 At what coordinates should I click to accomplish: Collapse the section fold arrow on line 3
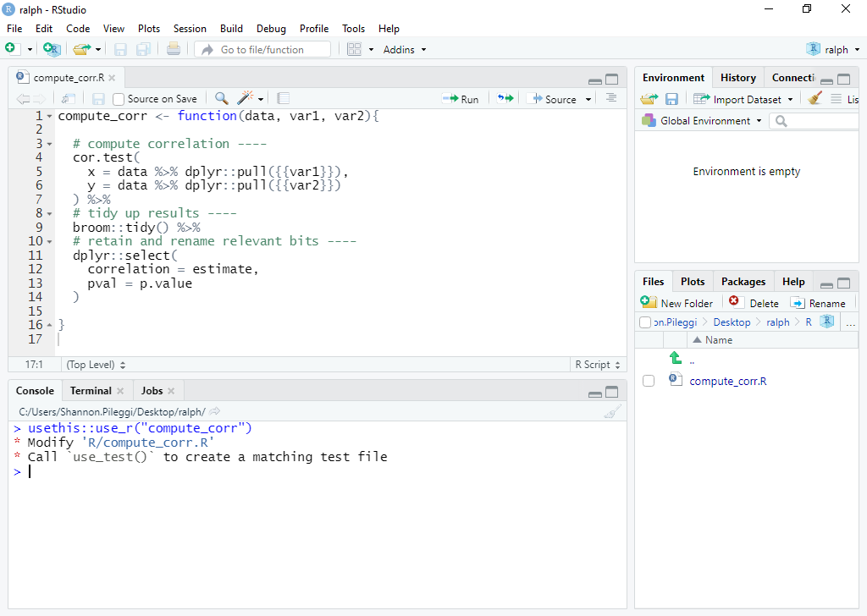pos(49,144)
